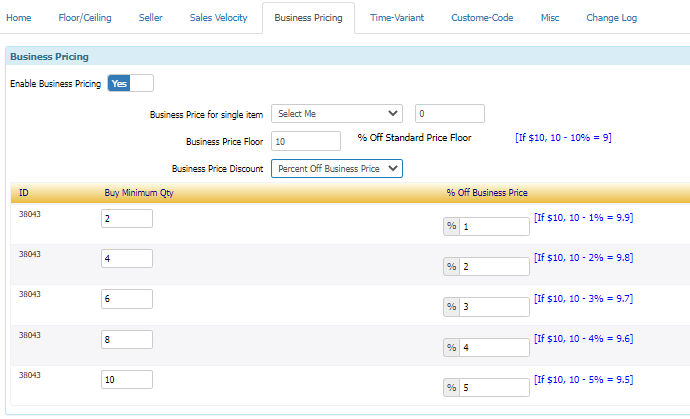690x419 pixels.
Task: Focus the Buy Minimum Qty field containing 10
Action: point(127,379)
